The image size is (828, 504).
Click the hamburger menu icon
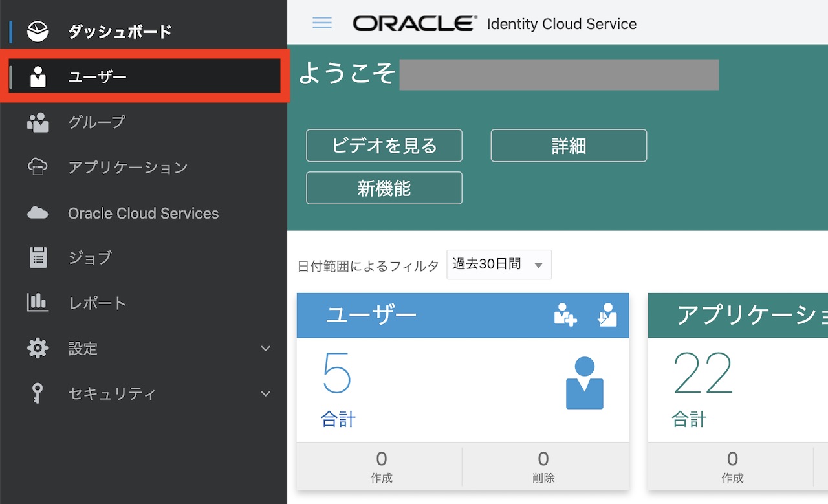(x=321, y=23)
